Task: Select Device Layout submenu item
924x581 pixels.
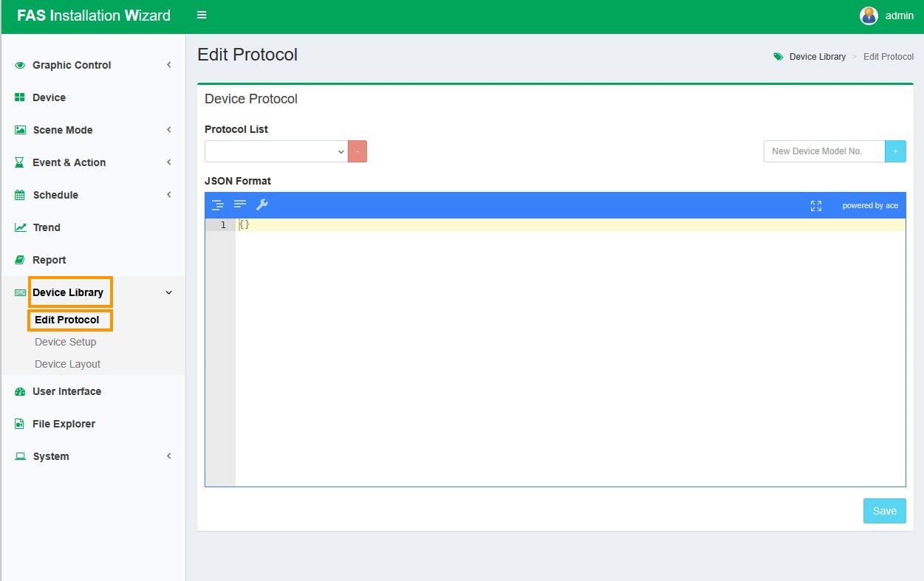Action: [67, 364]
